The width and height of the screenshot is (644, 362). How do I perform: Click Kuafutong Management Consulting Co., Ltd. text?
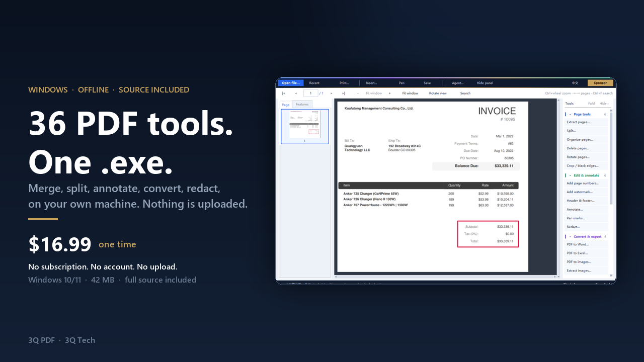pos(379,108)
